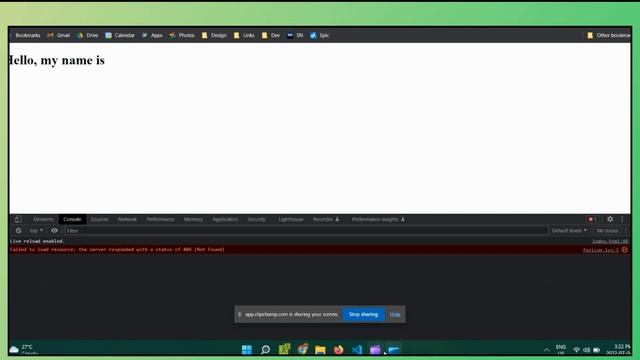Open the blue window app on taskbar
Viewport: 640px width, 360px height.
[394, 350]
